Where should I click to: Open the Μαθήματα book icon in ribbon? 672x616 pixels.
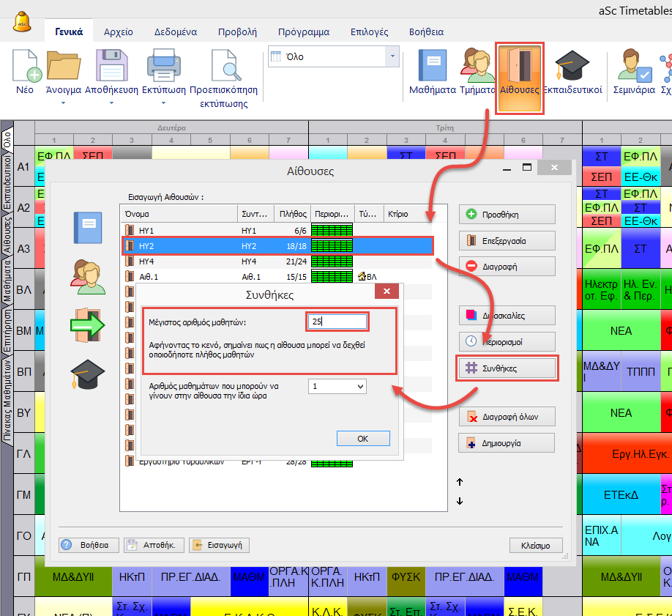pos(432,66)
